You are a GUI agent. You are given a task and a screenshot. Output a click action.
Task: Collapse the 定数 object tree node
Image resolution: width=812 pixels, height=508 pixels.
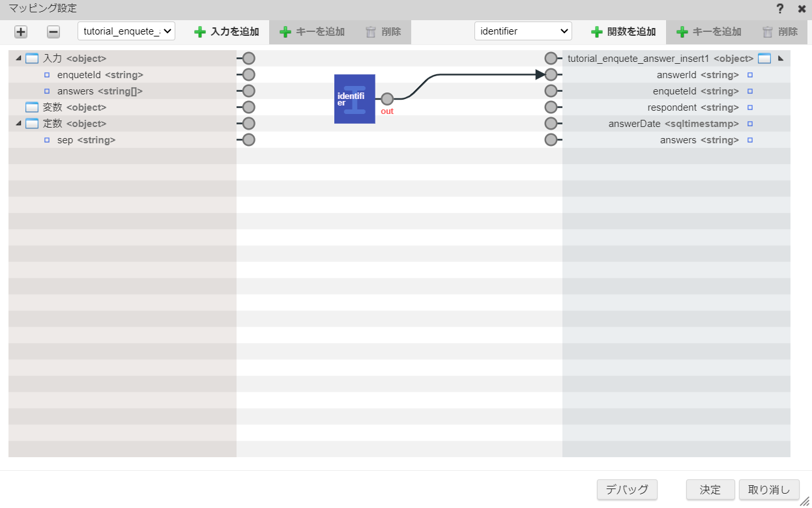pyautogui.click(x=18, y=124)
